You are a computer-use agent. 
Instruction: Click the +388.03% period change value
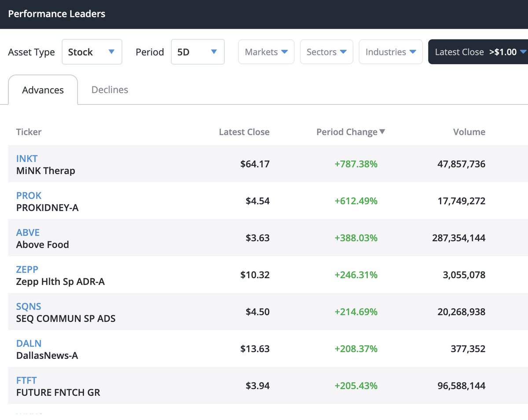click(356, 238)
